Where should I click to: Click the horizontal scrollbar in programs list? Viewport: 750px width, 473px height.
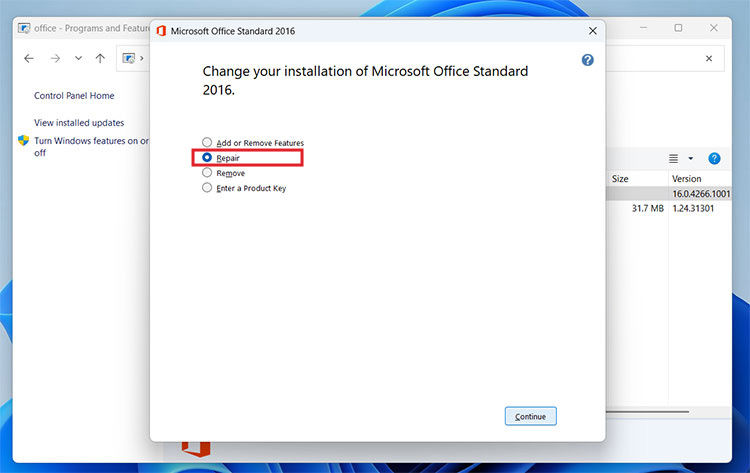point(647,412)
